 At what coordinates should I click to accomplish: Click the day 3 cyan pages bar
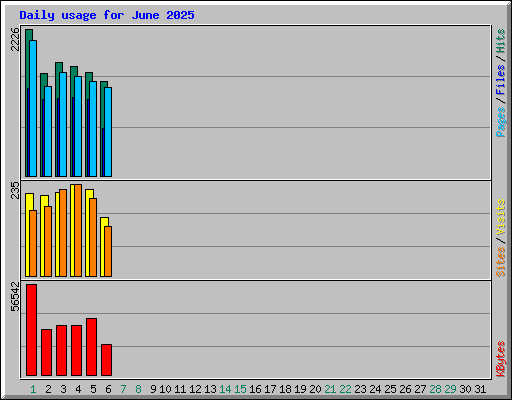(63, 124)
